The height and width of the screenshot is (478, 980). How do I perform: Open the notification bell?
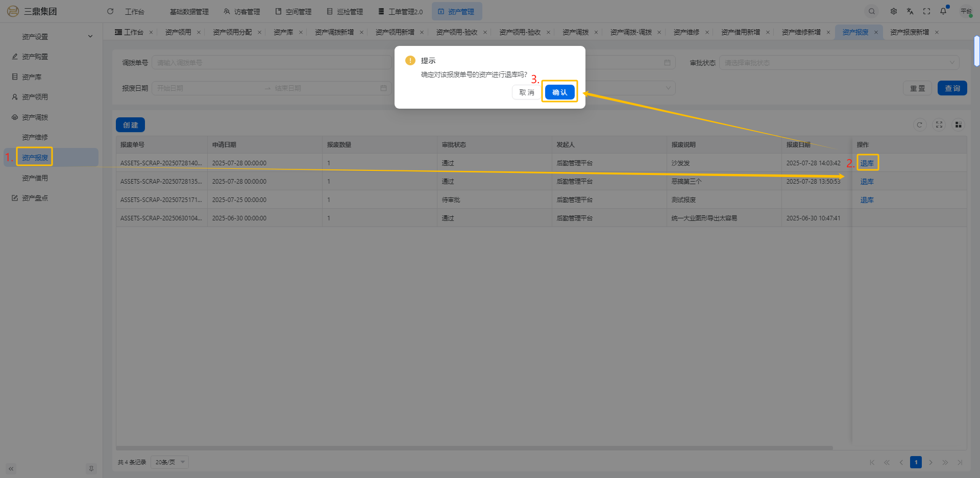pyautogui.click(x=943, y=11)
